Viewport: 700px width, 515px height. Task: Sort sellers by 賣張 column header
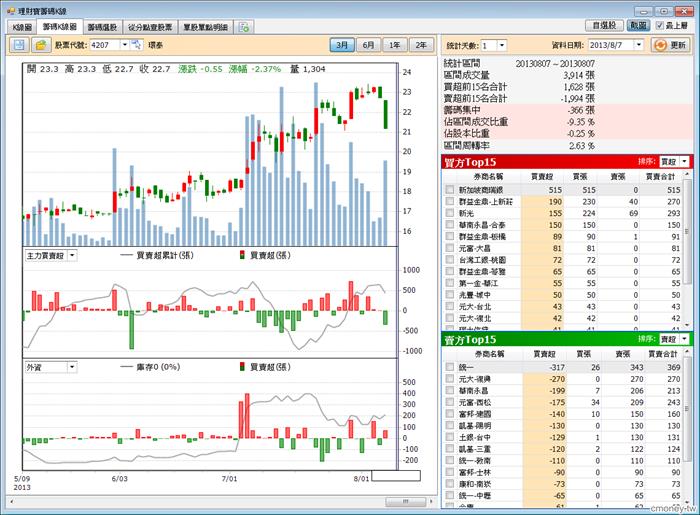pos(622,354)
